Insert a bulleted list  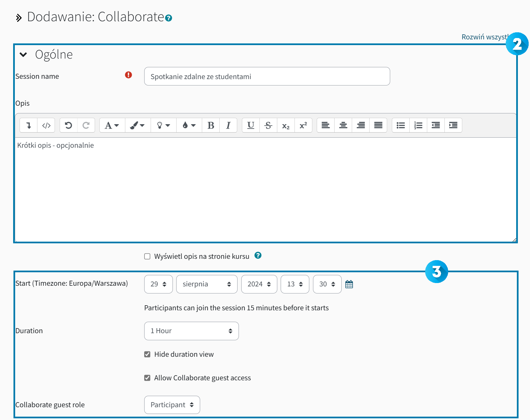[401, 125]
